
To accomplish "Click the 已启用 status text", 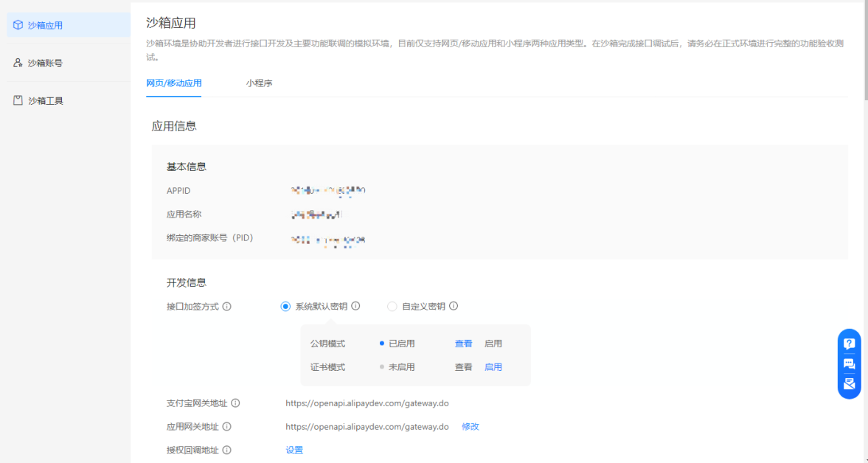I will [402, 344].
